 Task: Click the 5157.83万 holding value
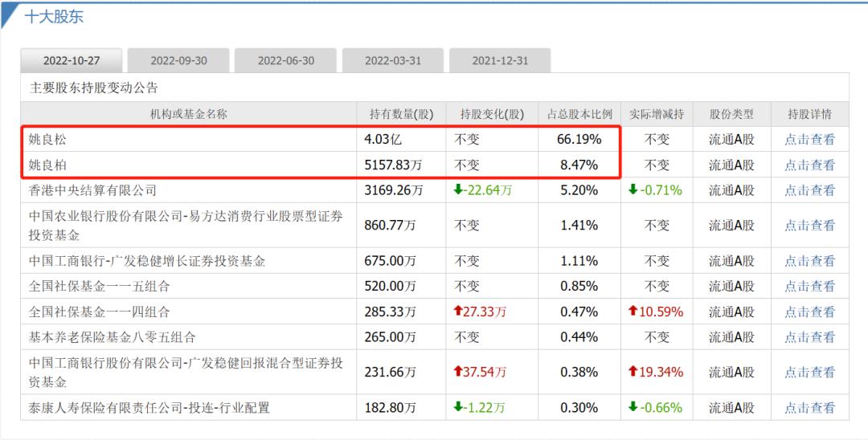click(393, 165)
